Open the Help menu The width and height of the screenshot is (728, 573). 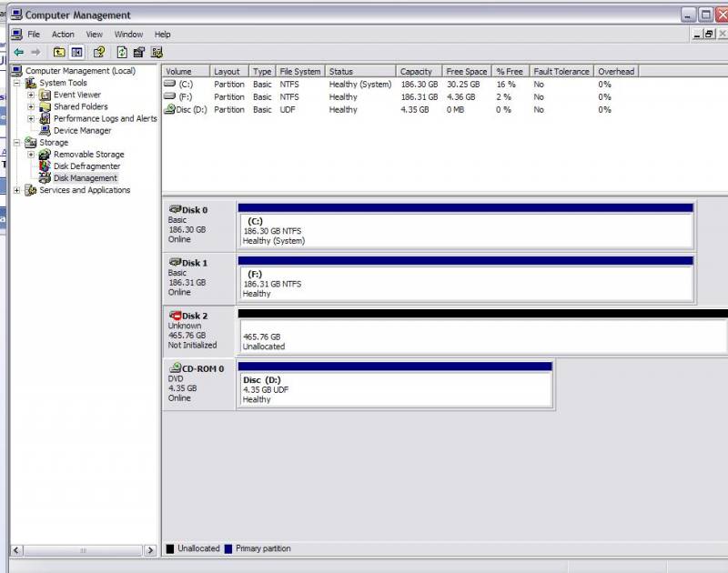pyautogui.click(x=163, y=35)
